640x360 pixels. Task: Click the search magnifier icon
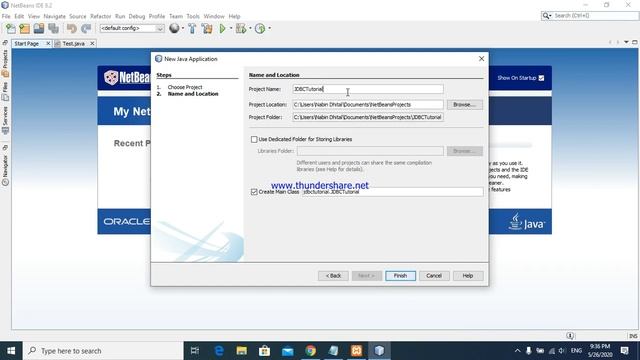(x=546, y=16)
